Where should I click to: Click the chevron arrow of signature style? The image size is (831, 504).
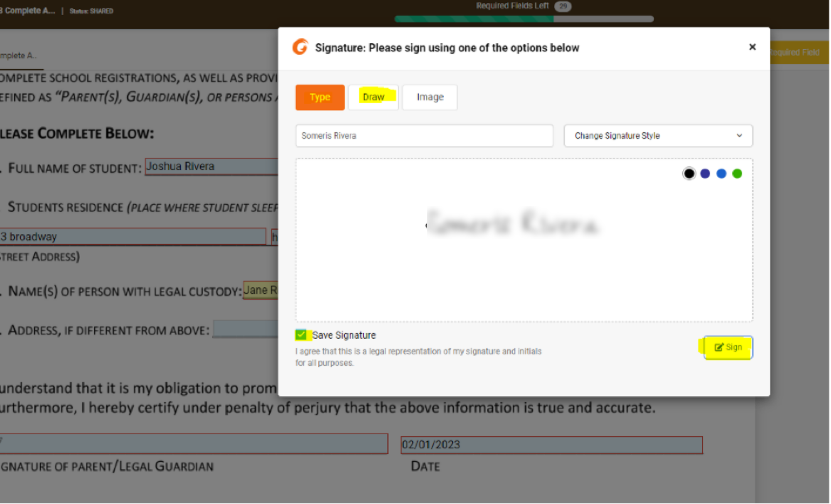coord(739,135)
